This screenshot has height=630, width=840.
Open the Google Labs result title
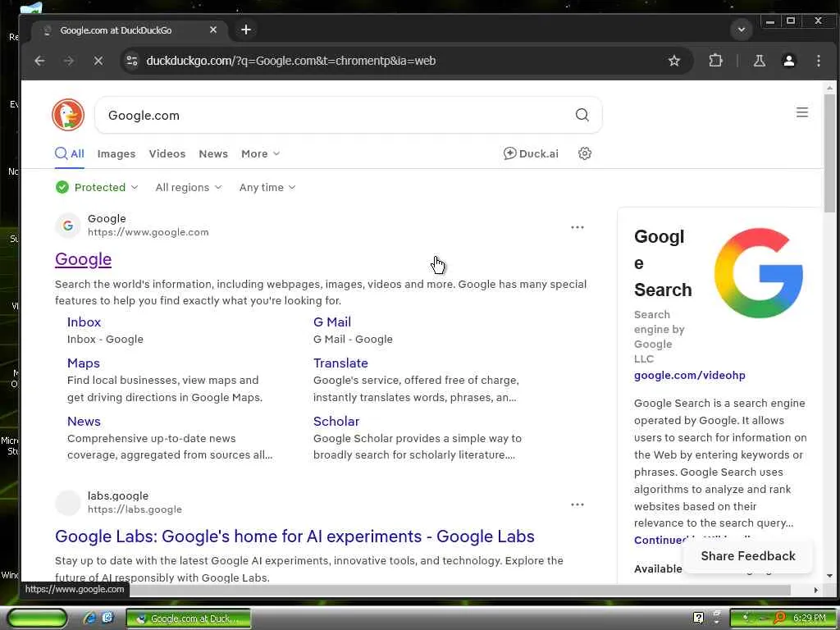tap(294, 536)
